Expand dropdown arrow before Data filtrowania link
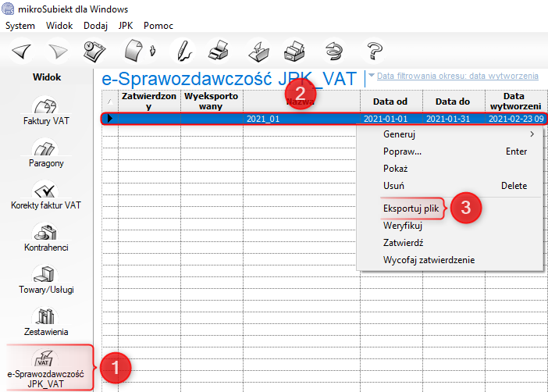The image size is (548, 392). pos(372,75)
